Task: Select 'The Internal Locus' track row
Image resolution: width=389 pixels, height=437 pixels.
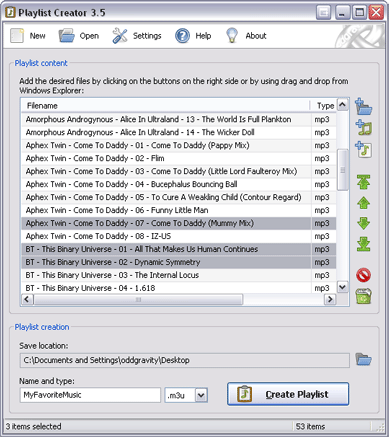Action: point(179,275)
